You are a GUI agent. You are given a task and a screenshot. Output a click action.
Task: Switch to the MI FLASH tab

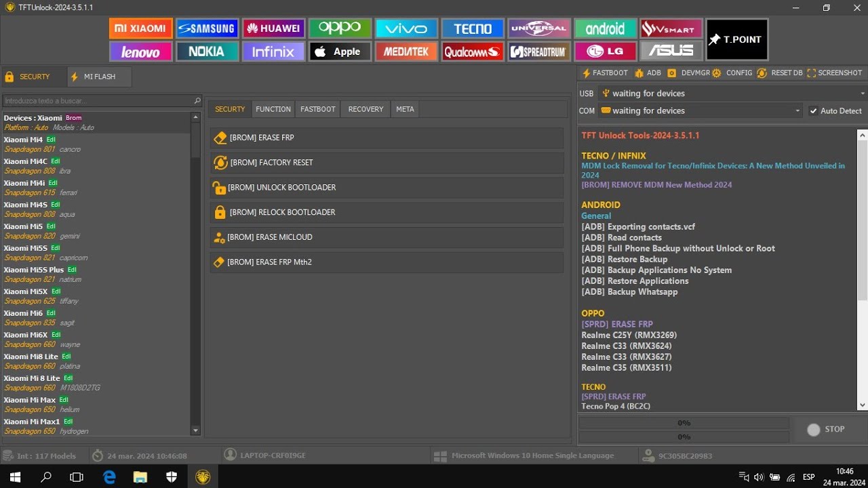click(100, 77)
